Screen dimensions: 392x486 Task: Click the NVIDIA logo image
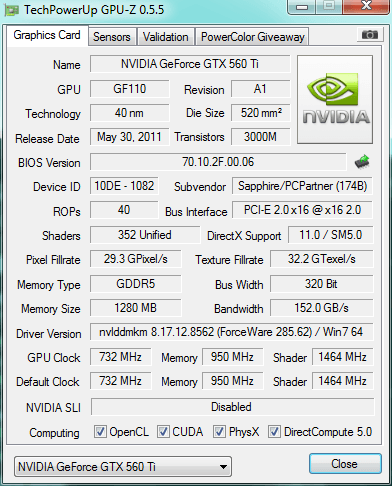335,100
